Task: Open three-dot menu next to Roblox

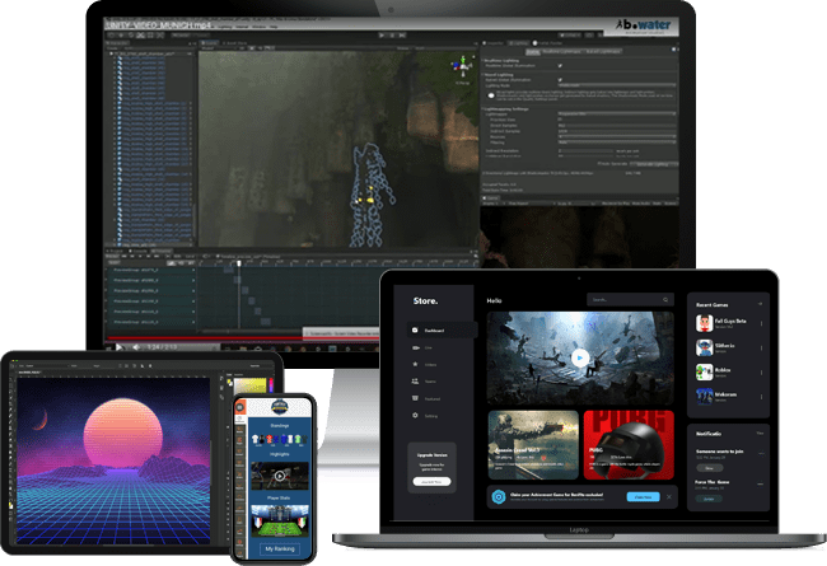Action: (761, 372)
